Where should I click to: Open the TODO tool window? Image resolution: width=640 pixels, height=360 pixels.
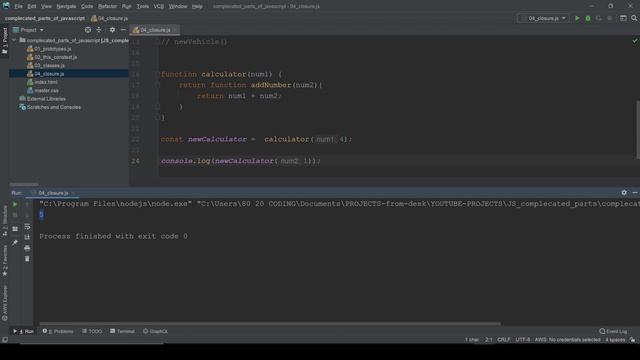pyautogui.click(x=92, y=331)
